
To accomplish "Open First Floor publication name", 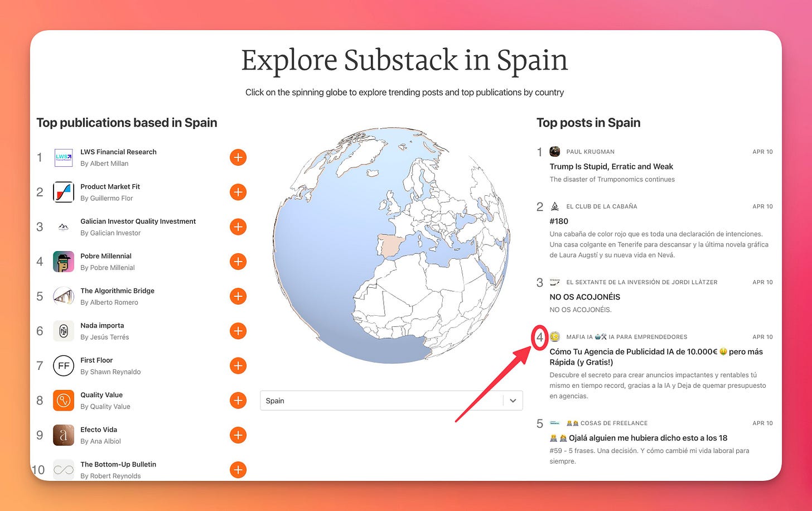I will (x=96, y=360).
